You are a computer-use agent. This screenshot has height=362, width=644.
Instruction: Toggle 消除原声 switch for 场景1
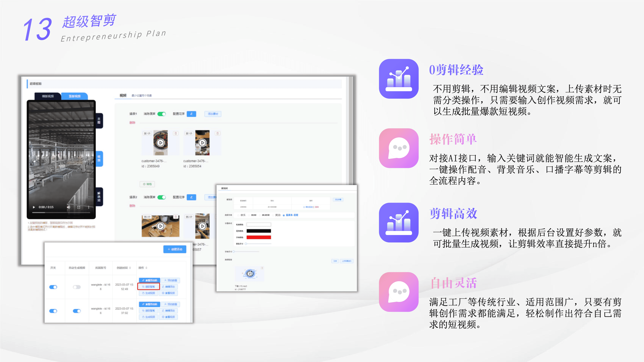point(162,114)
